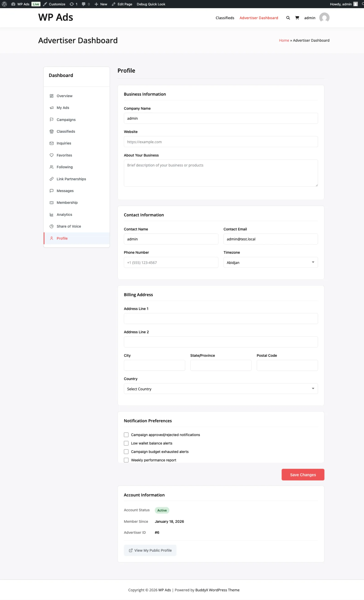Click the plus icon next to New
The width and height of the screenshot is (364, 600).
(96, 4)
